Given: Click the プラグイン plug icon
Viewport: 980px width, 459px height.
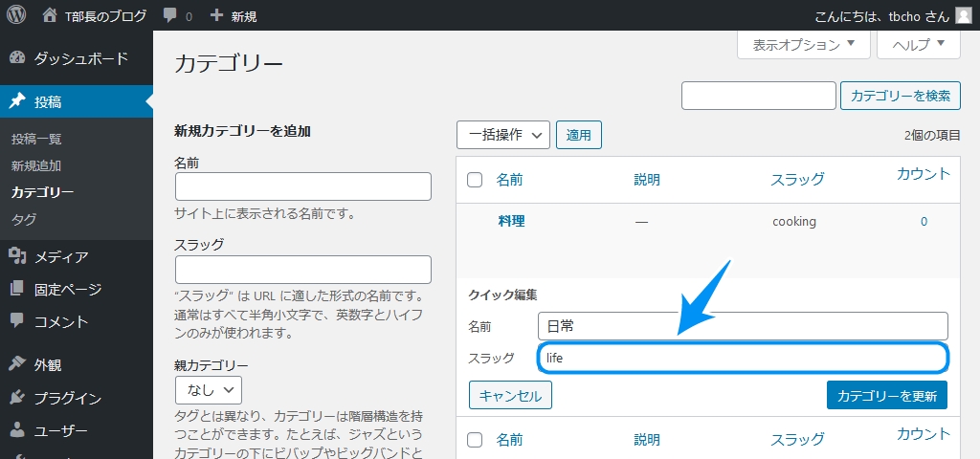Looking at the screenshot, I should pyautogui.click(x=17, y=397).
